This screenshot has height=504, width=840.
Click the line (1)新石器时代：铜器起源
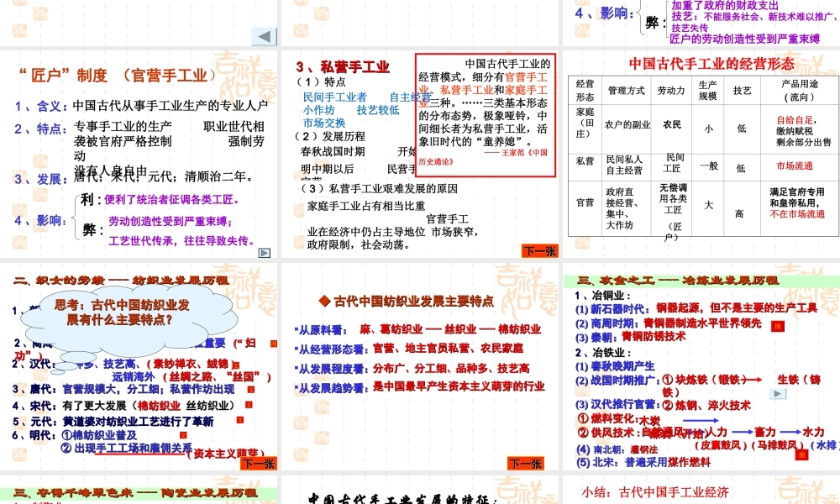[x=696, y=308]
